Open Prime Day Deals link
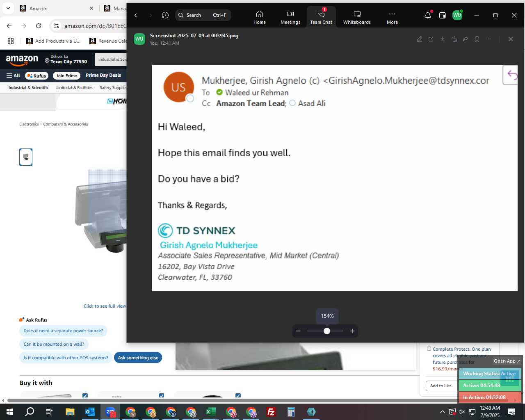Viewport: 525px width, 420px height. tap(103, 75)
